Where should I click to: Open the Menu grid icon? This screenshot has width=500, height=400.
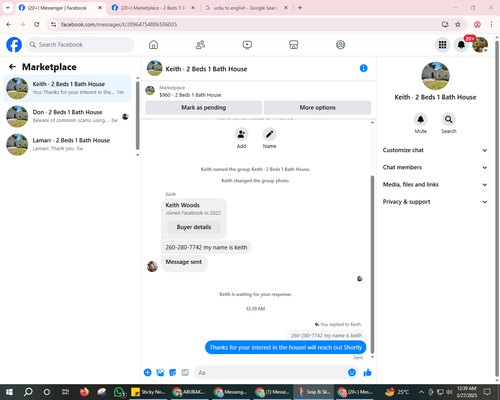click(x=442, y=45)
